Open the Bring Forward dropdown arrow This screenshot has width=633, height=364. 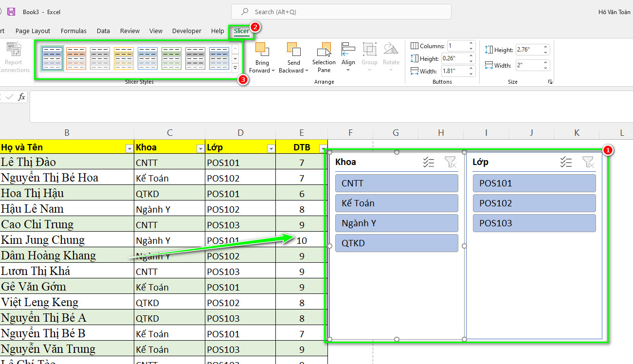[273, 71]
